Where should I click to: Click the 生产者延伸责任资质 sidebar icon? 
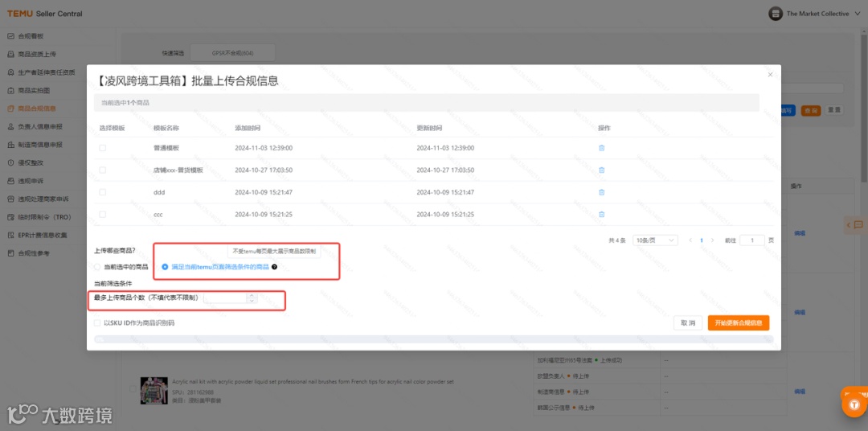coord(11,72)
